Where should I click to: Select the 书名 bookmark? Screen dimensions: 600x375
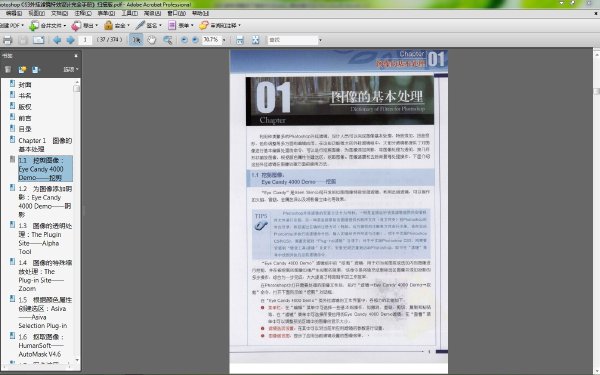click(x=25, y=96)
